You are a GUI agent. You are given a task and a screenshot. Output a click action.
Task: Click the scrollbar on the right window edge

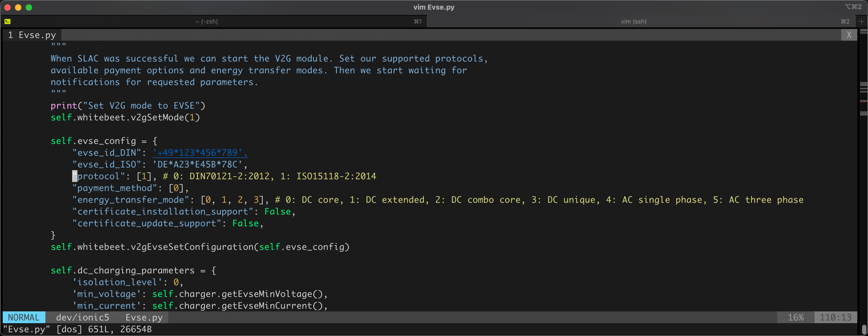[x=864, y=169]
